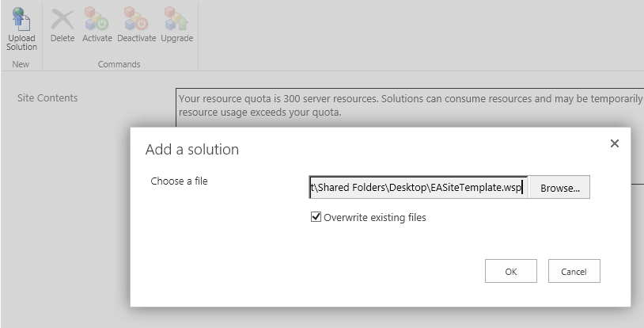Click the Delete label in Commands group

point(63,38)
